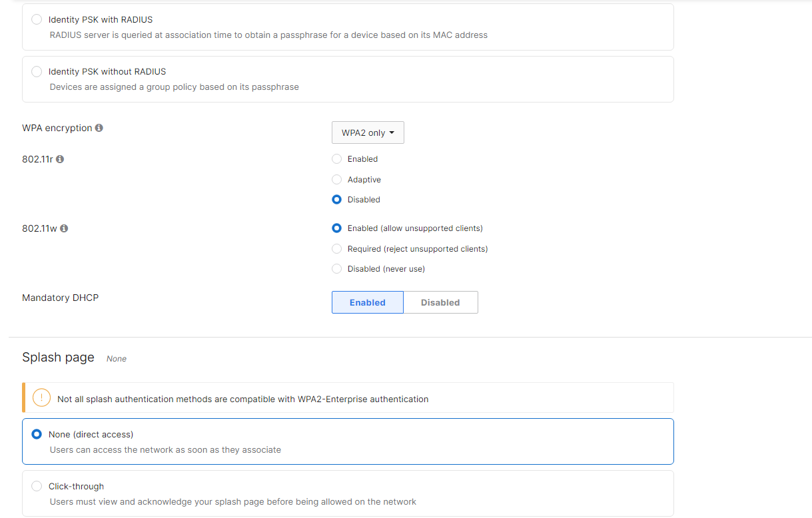The image size is (812, 518).
Task: Choose Click-through splash page
Action: (37, 486)
